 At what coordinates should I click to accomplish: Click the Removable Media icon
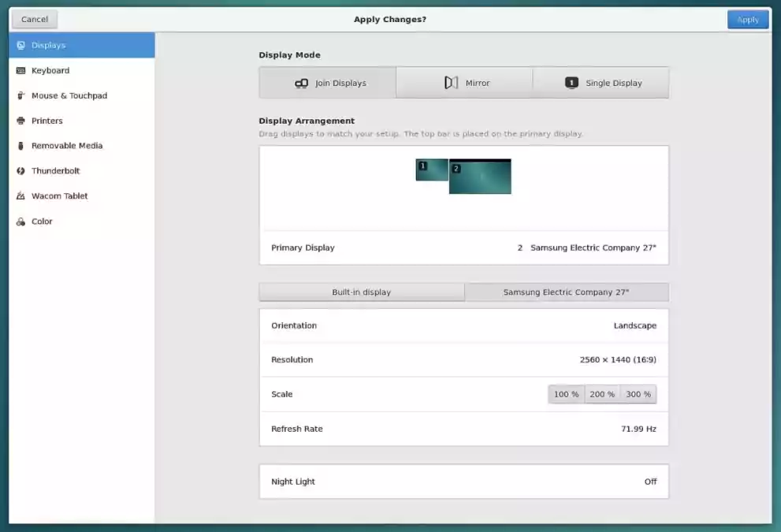20,146
